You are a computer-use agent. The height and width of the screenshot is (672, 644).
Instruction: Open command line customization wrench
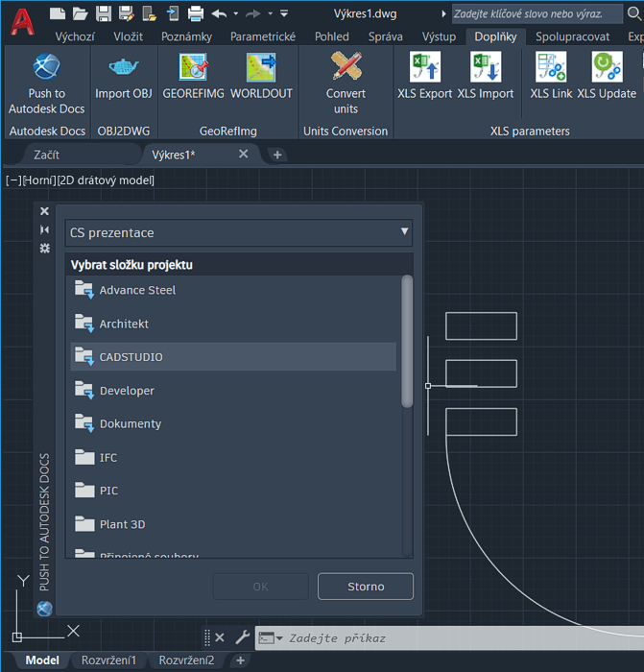tap(243, 637)
